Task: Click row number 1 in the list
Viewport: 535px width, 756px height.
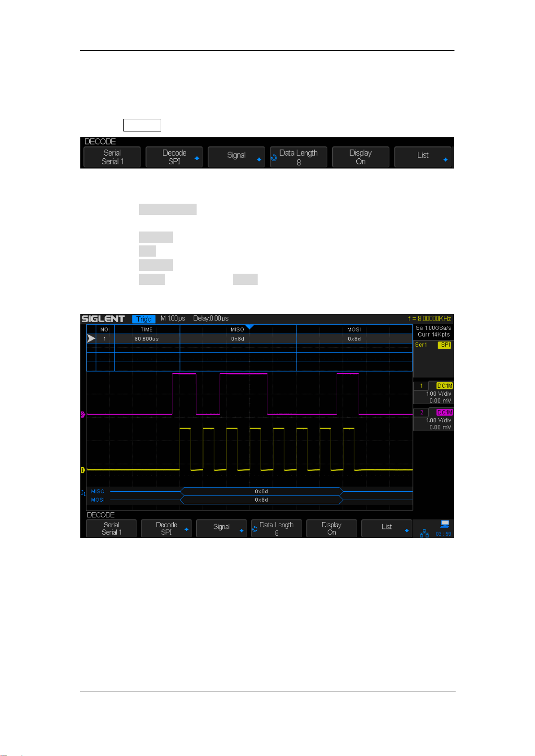Action: coord(105,339)
